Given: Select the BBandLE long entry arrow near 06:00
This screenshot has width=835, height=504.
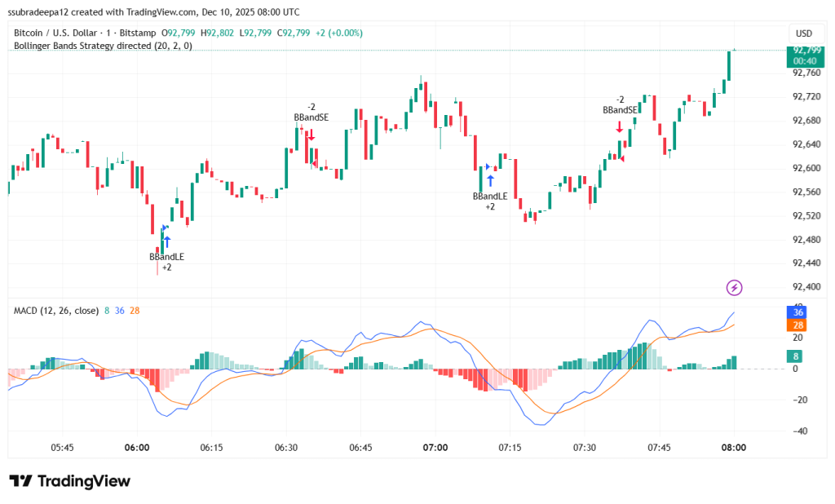Looking at the screenshot, I should 166,241.
